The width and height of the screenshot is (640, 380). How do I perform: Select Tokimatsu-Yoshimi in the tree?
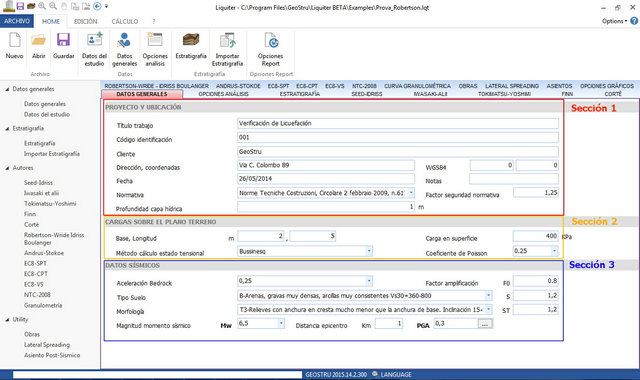pyautogui.click(x=50, y=204)
